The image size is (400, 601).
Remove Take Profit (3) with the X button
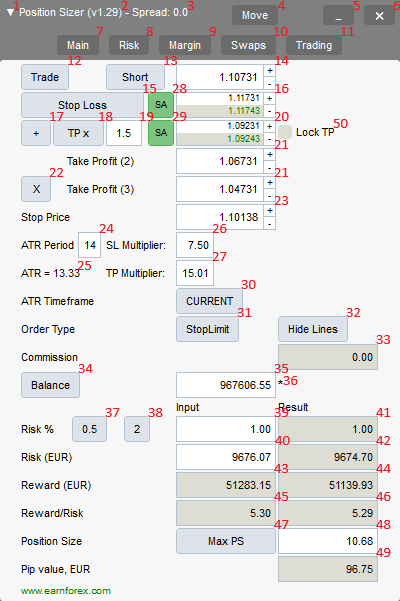point(36,189)
